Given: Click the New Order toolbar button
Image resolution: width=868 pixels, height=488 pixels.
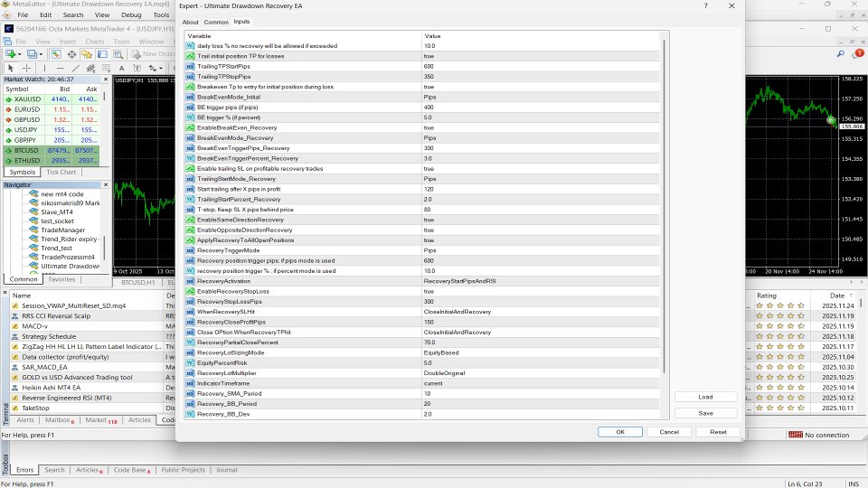Looking at the screenshot, I should pyautogui.click(x=153, y=54).
